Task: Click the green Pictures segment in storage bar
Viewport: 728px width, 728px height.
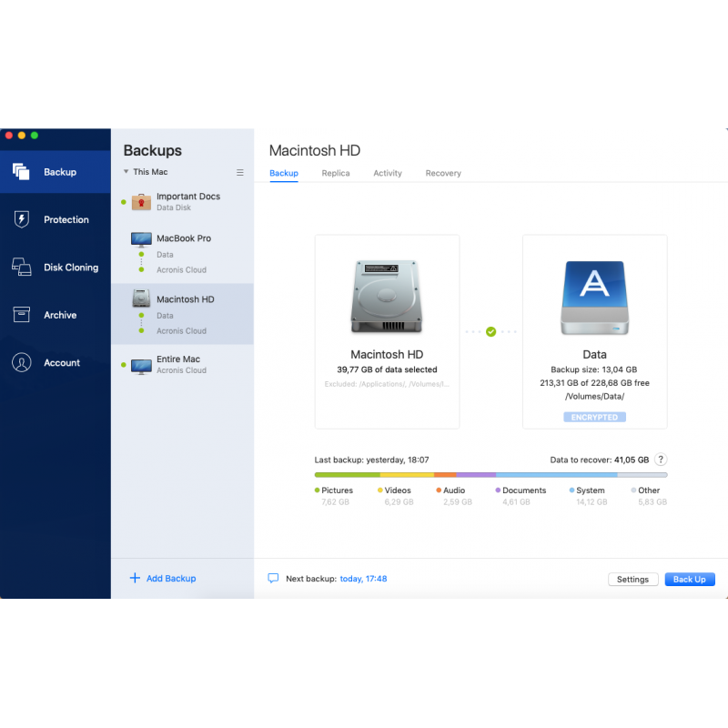Action: (x=347, y=474)
